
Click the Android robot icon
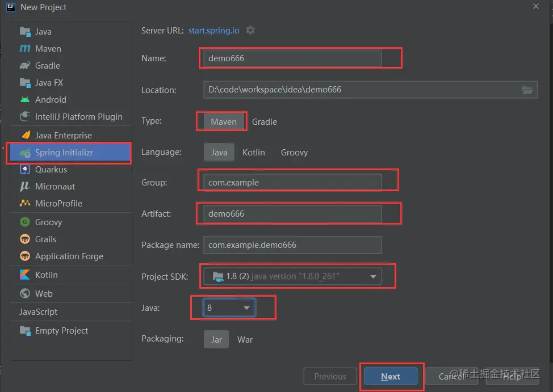tap(25, 100)
